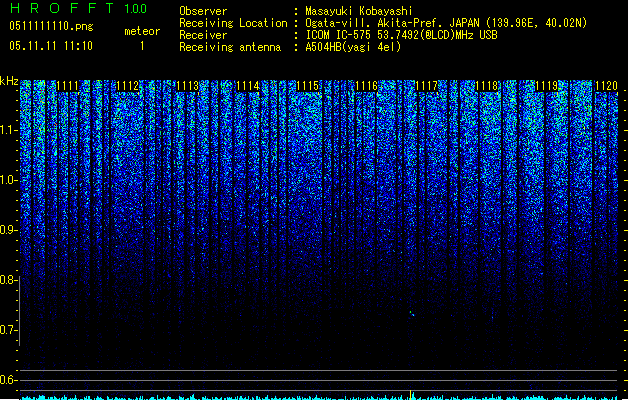Click the 0.6 kHz axis tick label
The height and width of the screenshot is (400, 629).
(8, 380)
